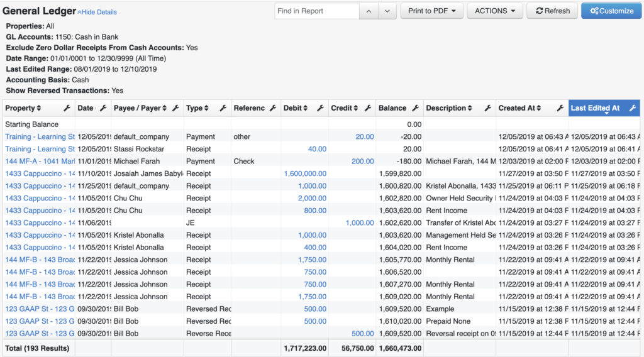Click the Balance column wrench icon

point(416,108)
